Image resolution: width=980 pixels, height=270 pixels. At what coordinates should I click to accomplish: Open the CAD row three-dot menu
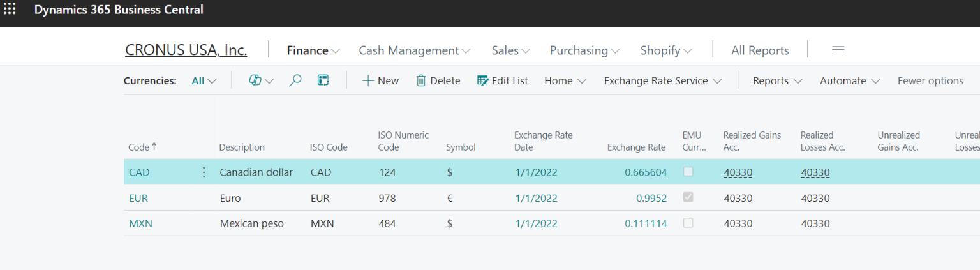click(204, 172)
